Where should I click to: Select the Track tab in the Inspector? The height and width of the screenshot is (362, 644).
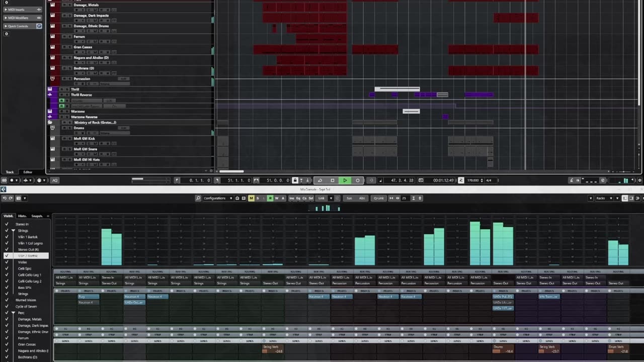(x=10, y=172)
